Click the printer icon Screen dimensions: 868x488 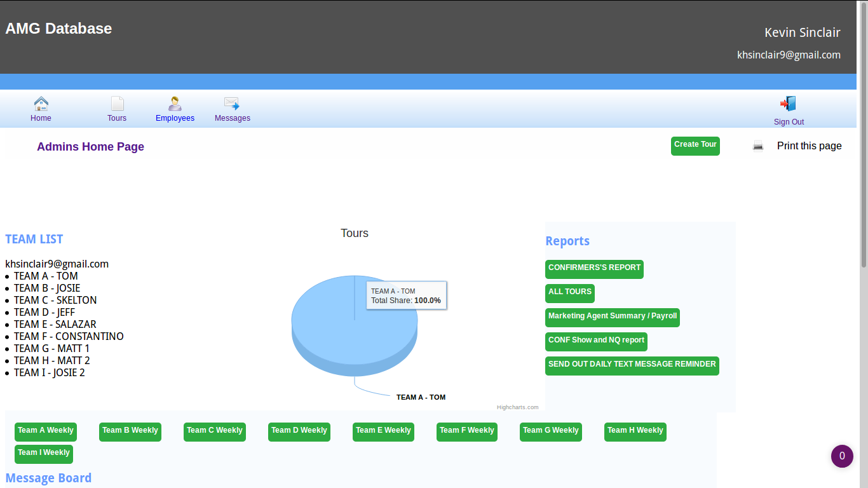click(x=758, y=146)
